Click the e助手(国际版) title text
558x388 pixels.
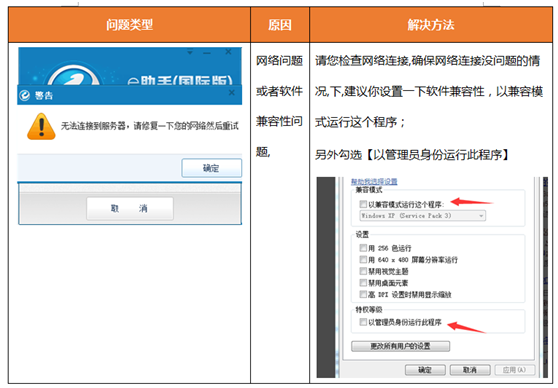[180, 80]
